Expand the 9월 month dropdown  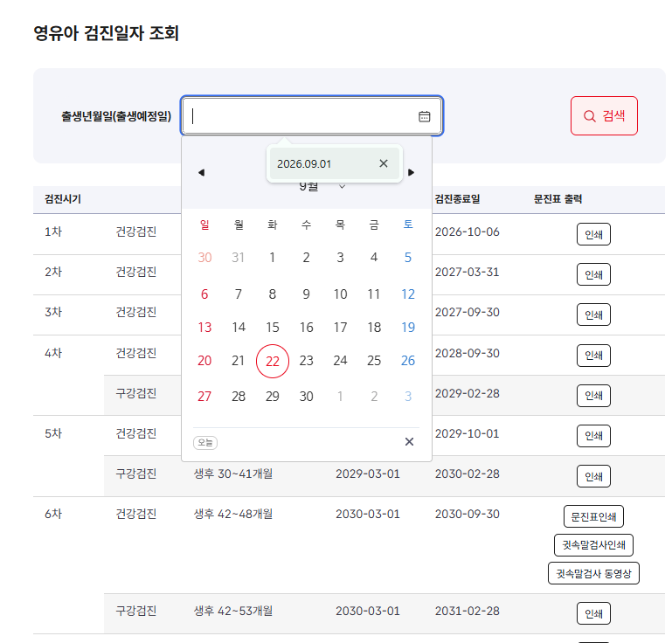click(x=322, y=186)
